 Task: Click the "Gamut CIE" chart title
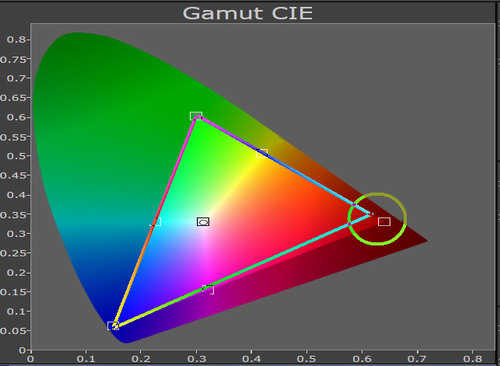(x=247, y=13)
